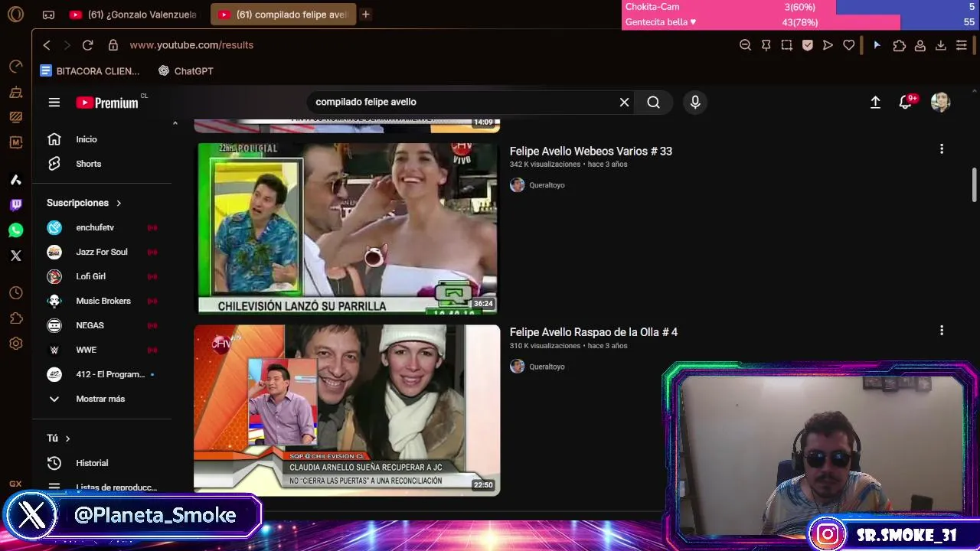Open the zoom out magnifier icon
This screenshot has width=980, height=551.
[x=745, y=45]
